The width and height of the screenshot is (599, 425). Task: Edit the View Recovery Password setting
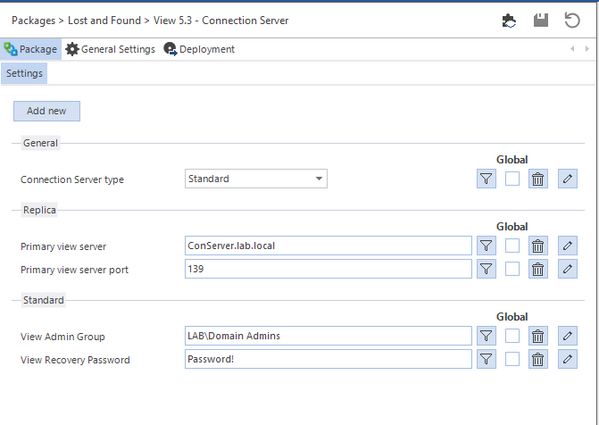[x=567, y=359]
